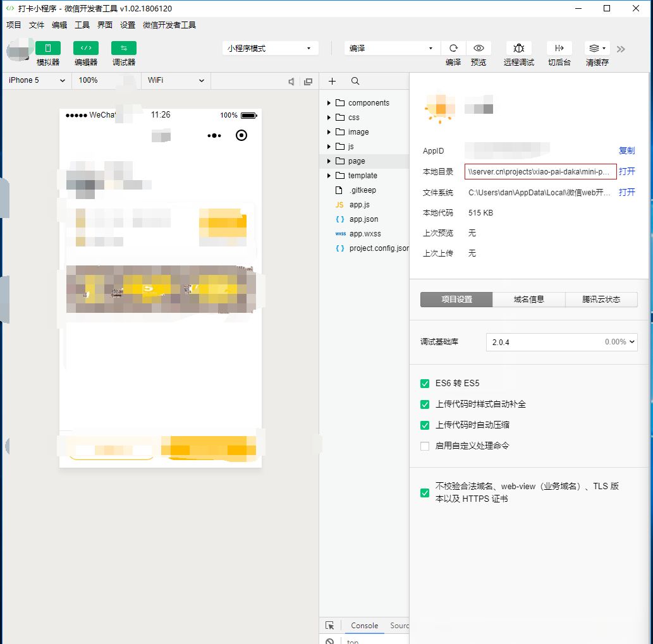
Task: Open the 设置 menu
Action: click(x=128, y=25)
